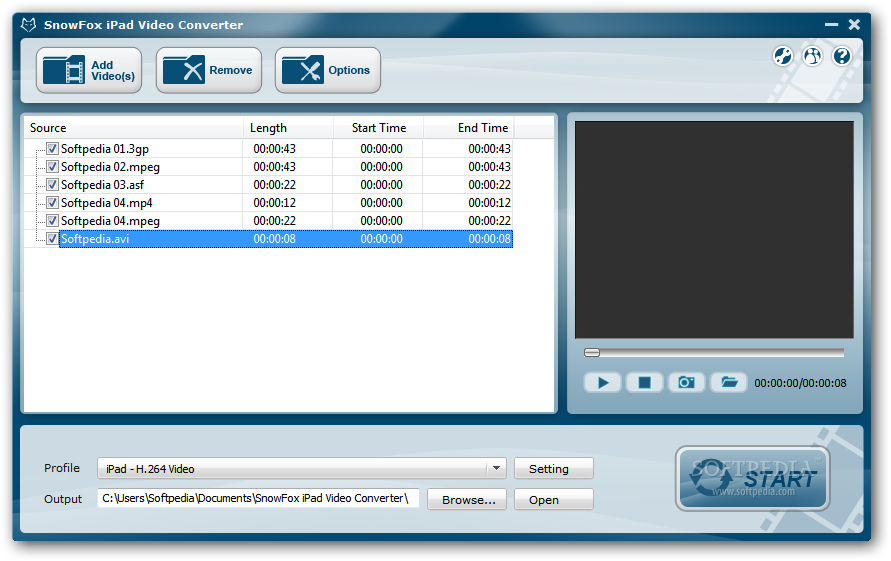This screenshot has height=561, width=891.
Task: Click the 00:00:00/00:00:08 time readout
Action: tap(800, 383)
